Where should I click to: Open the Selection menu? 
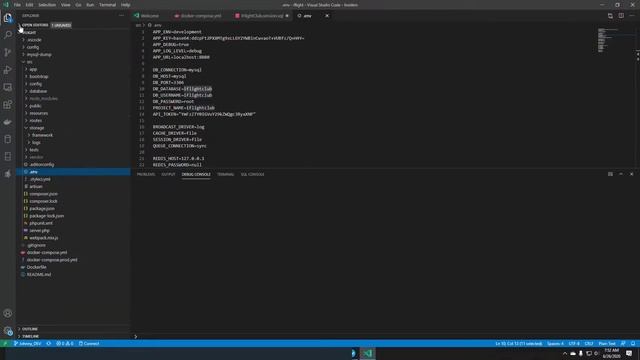(x=47, y=5)
